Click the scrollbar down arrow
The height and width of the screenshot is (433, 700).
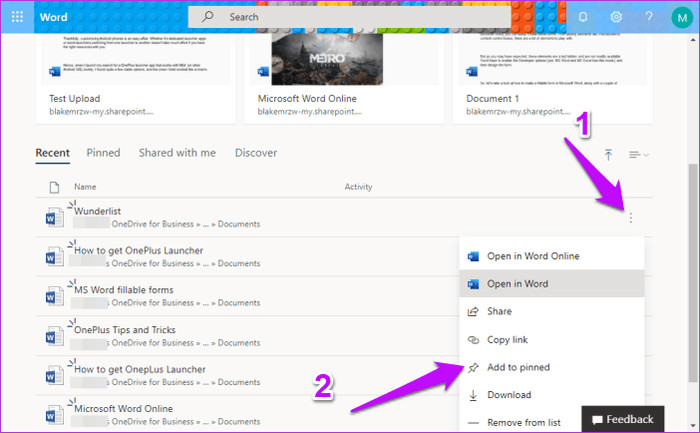(x=693, y=425)
